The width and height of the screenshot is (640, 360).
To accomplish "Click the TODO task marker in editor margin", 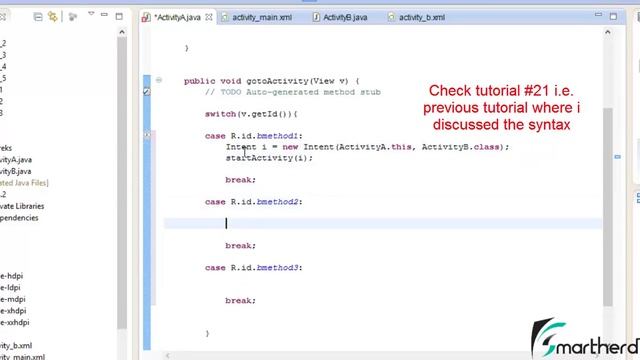I will (147, 92).
